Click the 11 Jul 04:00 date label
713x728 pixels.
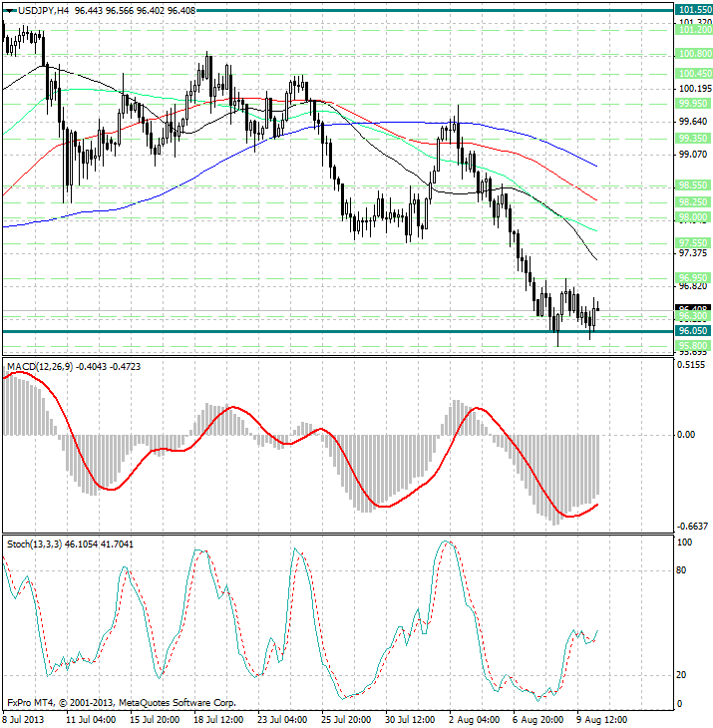point(91,720)
